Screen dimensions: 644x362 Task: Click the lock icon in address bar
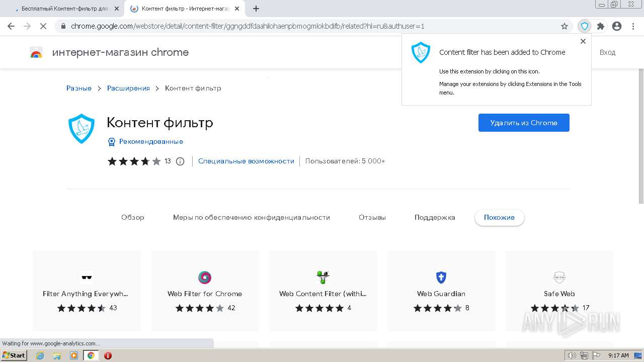pos(63,26)
